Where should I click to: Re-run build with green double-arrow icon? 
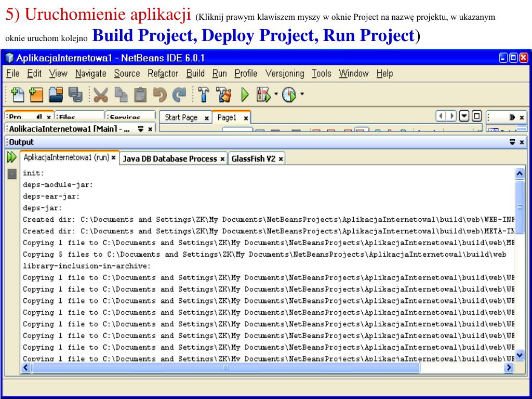coord(11,157)
